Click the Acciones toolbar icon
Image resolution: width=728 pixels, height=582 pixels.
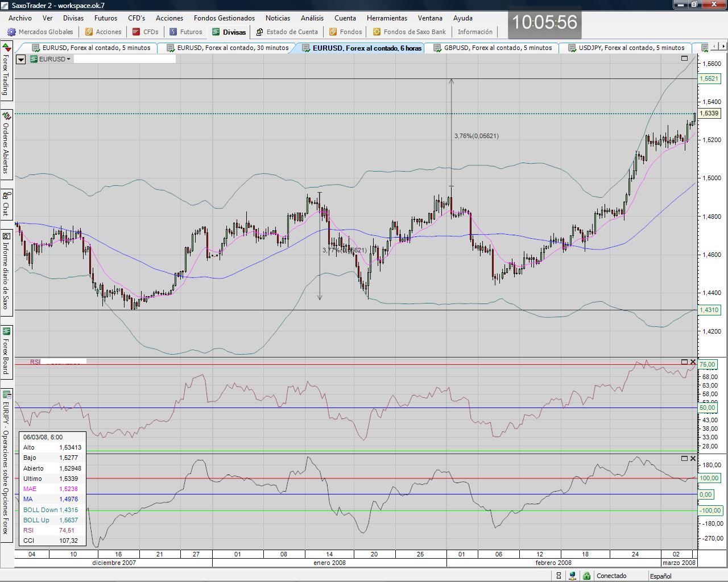coord(89,32)
